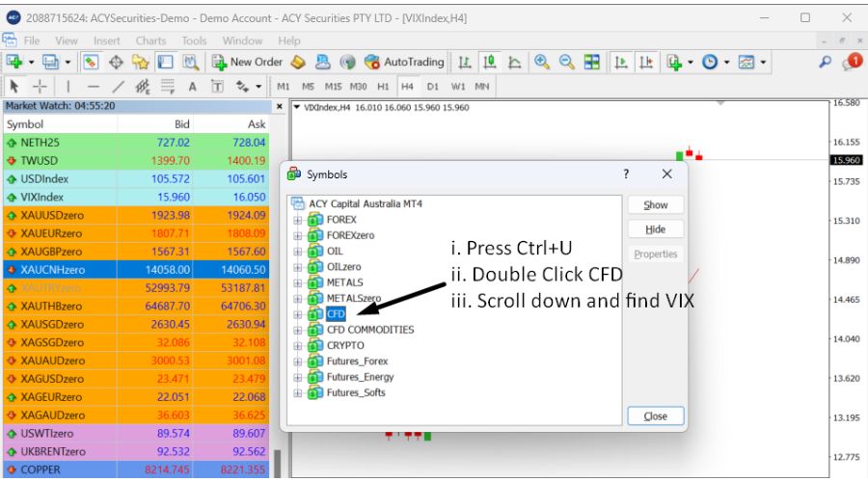This screenshot has width=868, height=482.
Task: Expand the FOREX symbol group
Action: pos(298,220)
